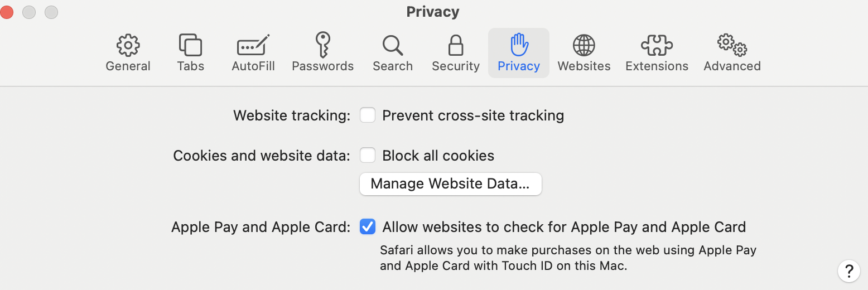Select the Tabs overlapping squares icon

190,45
